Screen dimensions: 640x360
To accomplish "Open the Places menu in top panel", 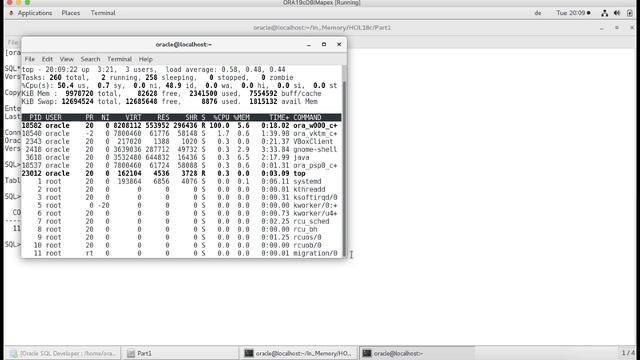I will coord(71,13).
